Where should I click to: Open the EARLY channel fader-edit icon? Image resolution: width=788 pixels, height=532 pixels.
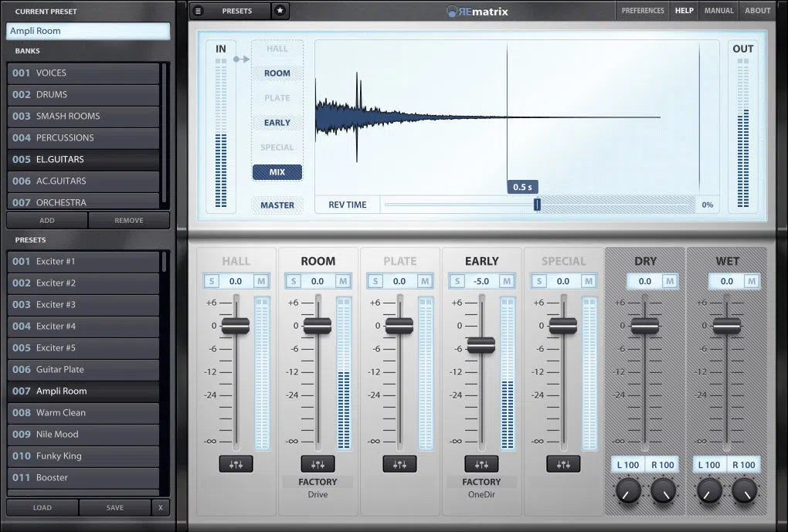point(481,463)
